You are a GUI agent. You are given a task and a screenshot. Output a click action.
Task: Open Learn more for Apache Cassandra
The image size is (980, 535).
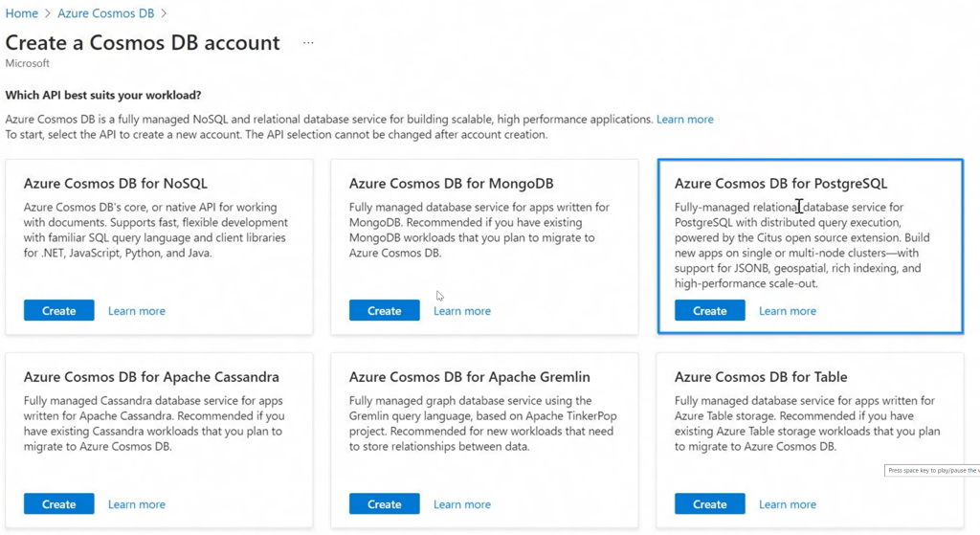pos(136,504)
